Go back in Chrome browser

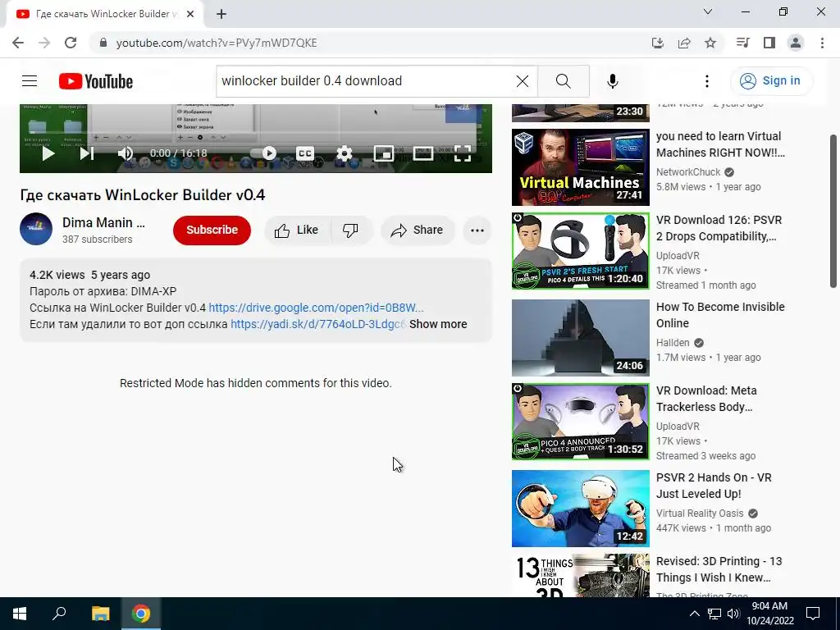[x=18, y=43]
